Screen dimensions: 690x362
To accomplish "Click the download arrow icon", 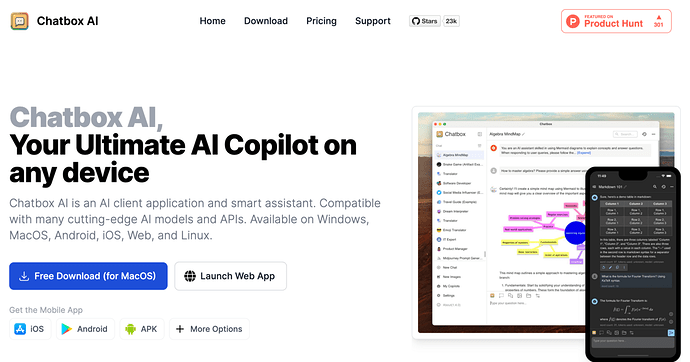I will tap(24, 276).
